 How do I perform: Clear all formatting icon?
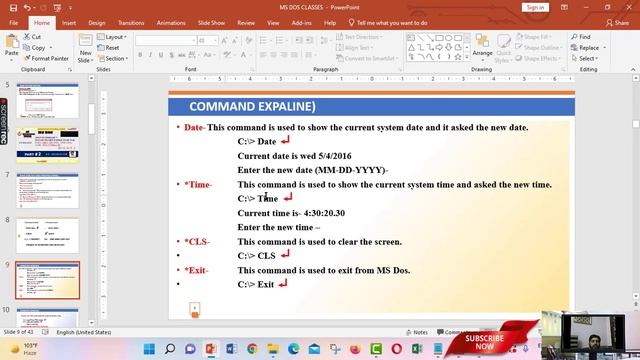(249, 40)
